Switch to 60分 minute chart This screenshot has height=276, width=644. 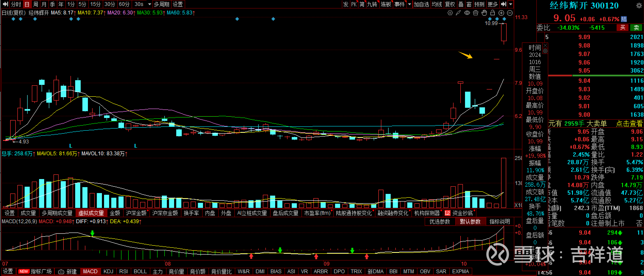(x=124, y=4)
